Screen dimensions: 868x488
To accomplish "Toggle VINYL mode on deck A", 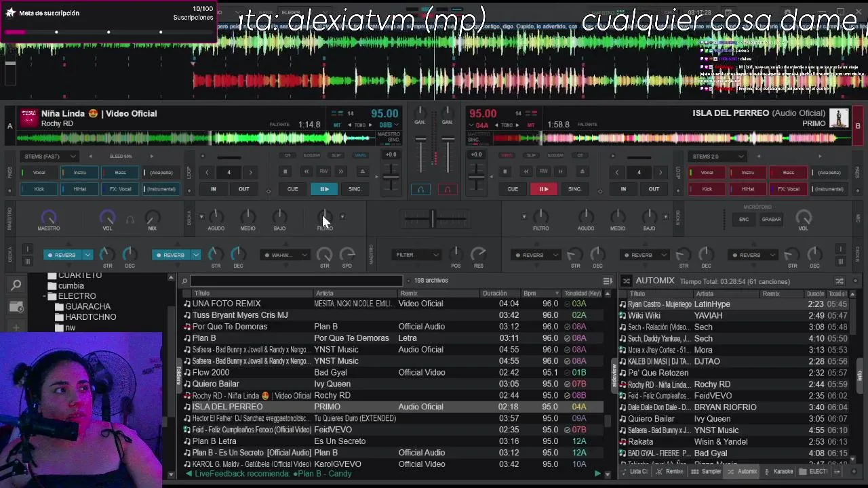I will click(360, 156).
